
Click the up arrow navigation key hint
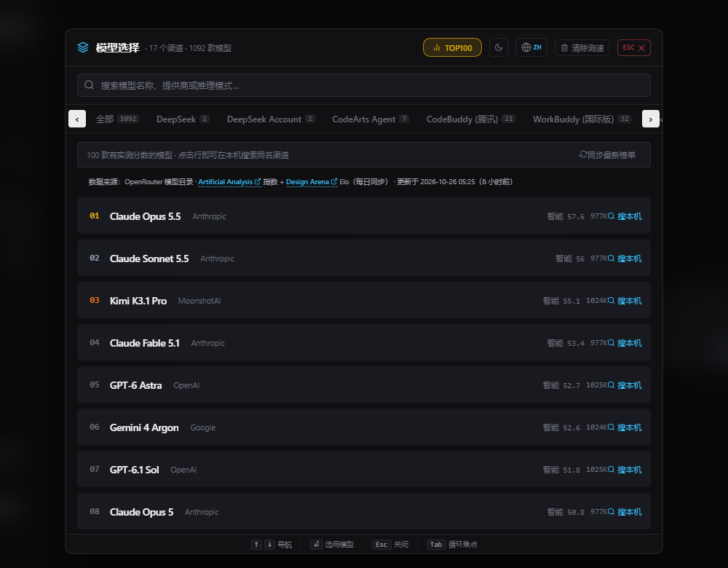click(256, 544)
